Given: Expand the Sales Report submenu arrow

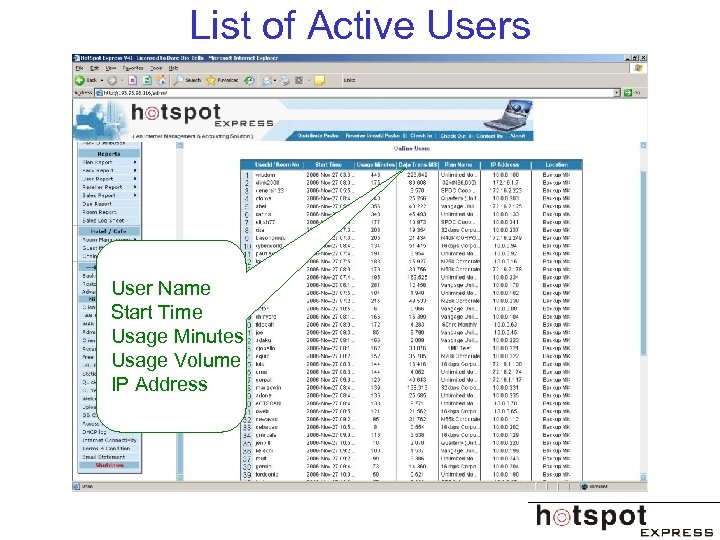Looking at the screenshot, I should tap(135, 195).
